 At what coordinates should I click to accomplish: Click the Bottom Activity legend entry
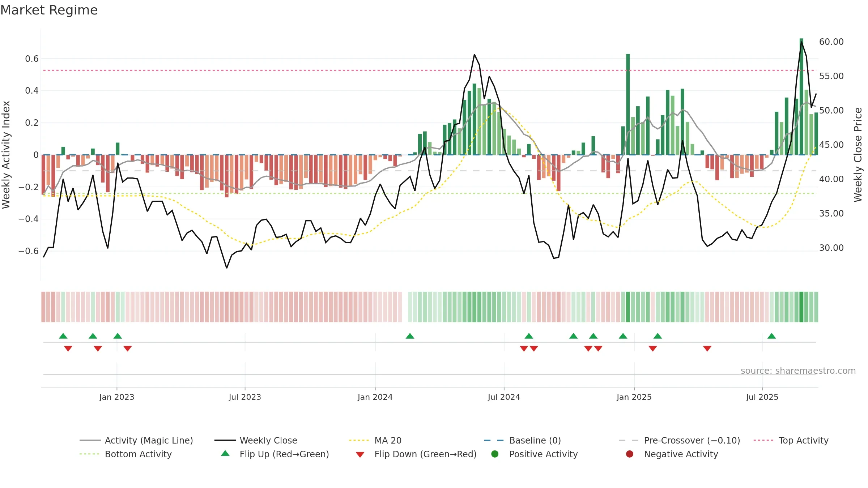pos(125,454)
